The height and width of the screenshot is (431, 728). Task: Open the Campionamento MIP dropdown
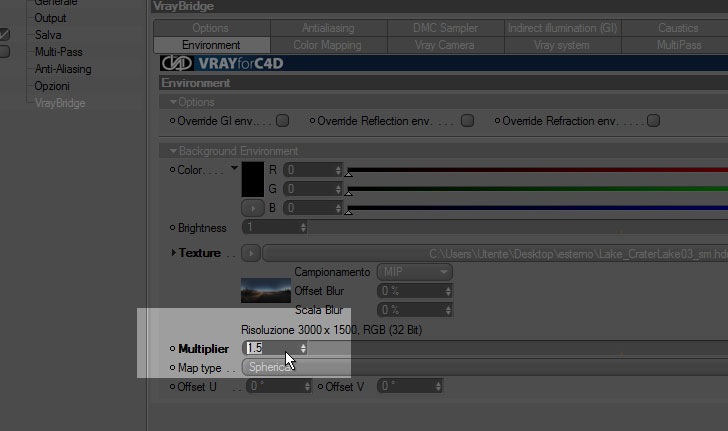tap(415, 272)
